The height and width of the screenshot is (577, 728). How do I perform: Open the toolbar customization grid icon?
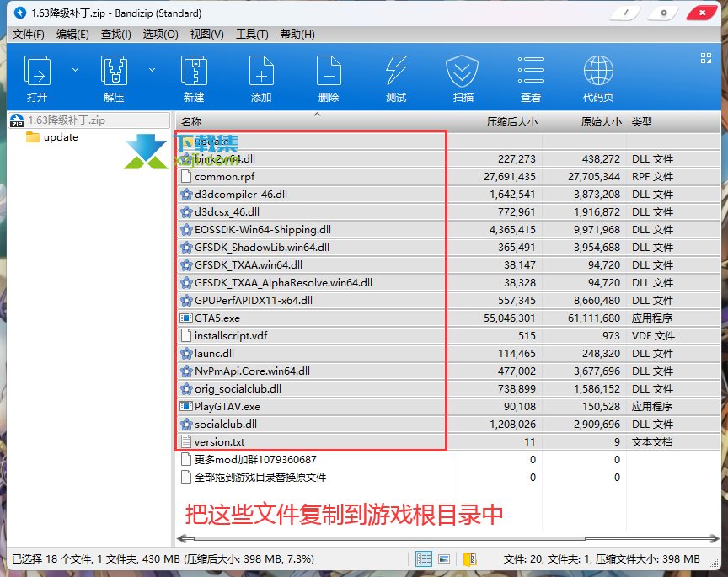(706, 58)
